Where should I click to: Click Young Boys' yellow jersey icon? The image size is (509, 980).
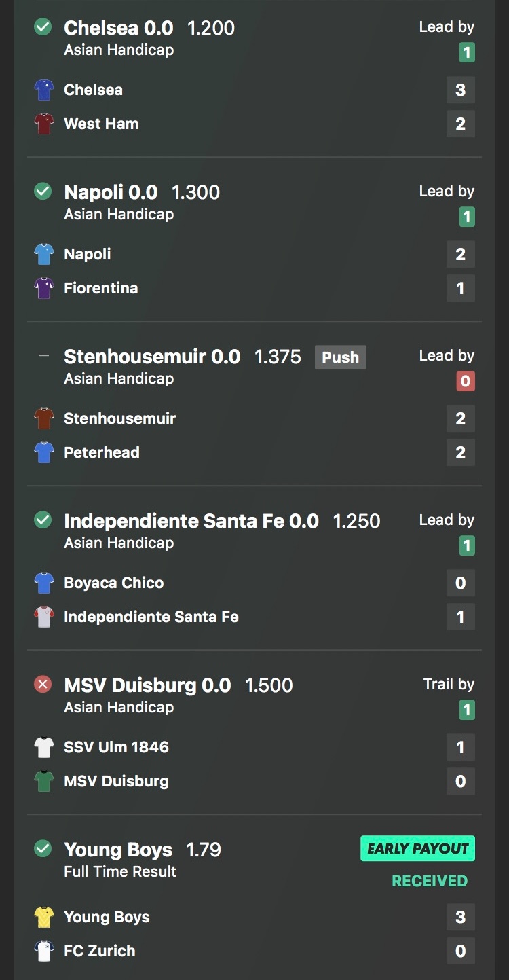[x=44, y=917]
